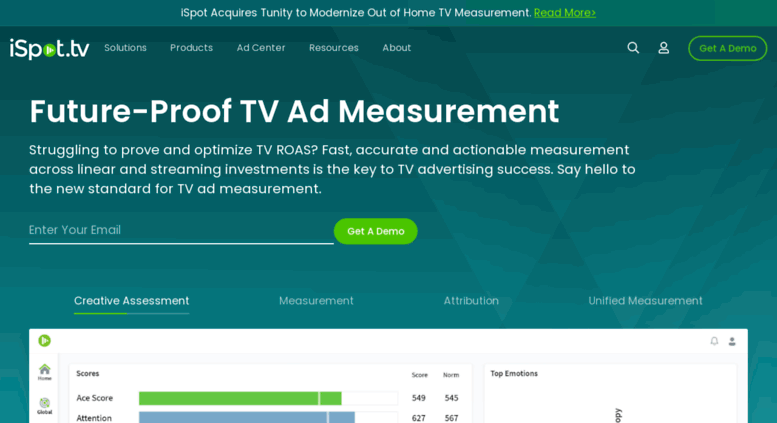Click the iSpot.tv logo

(x=50, y=49)
